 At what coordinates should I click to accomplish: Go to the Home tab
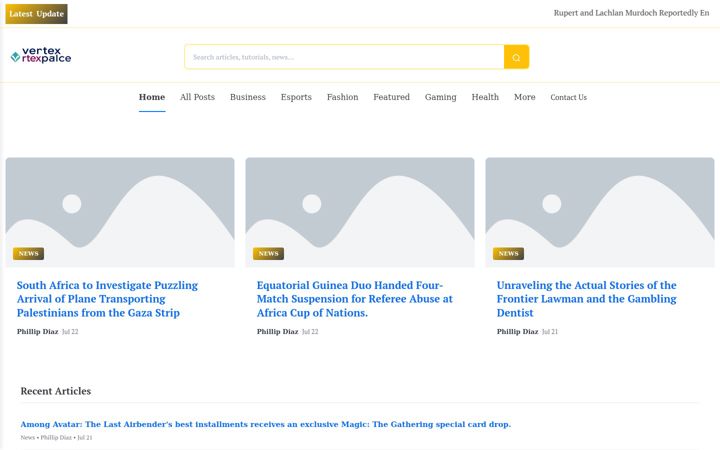pyautogui.click(x=152, y=97)
